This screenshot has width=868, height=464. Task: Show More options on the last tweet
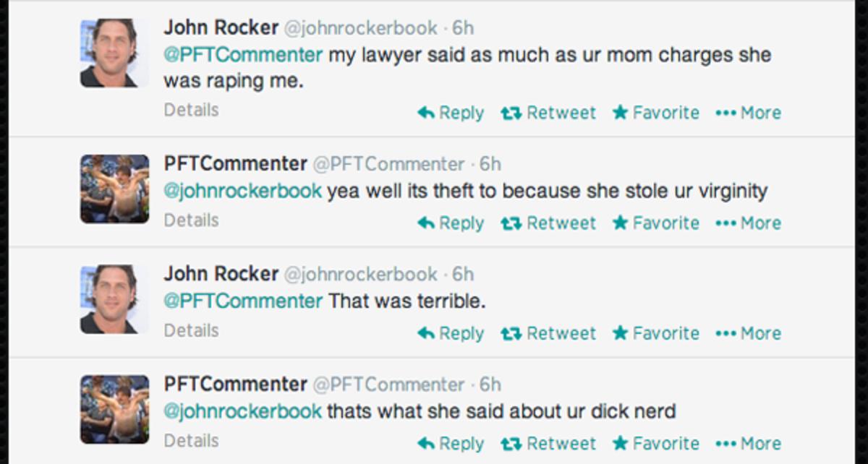(x=748, y=443)
